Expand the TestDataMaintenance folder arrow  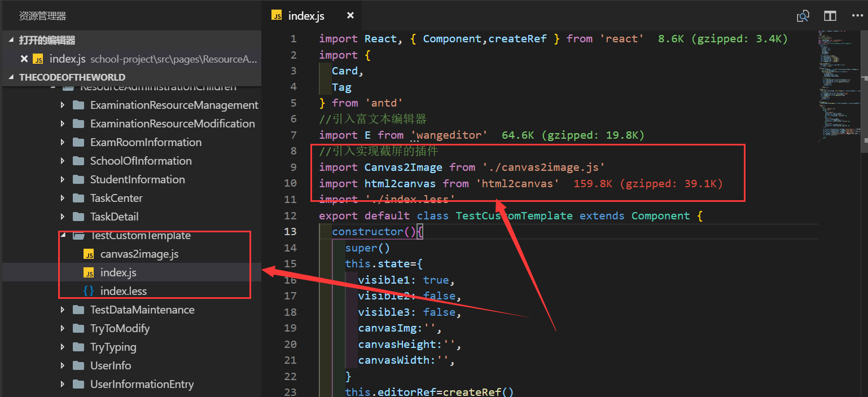[63, 310]
